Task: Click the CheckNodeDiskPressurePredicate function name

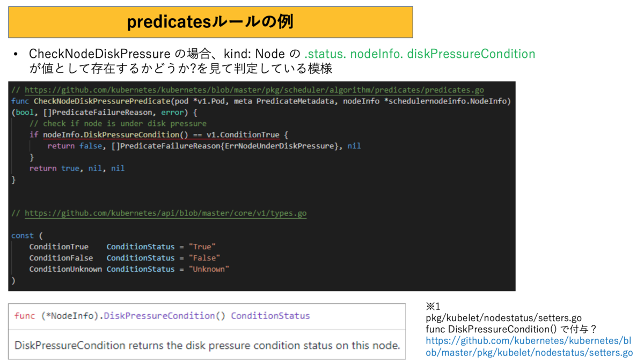Action: [x=100, y=101]
